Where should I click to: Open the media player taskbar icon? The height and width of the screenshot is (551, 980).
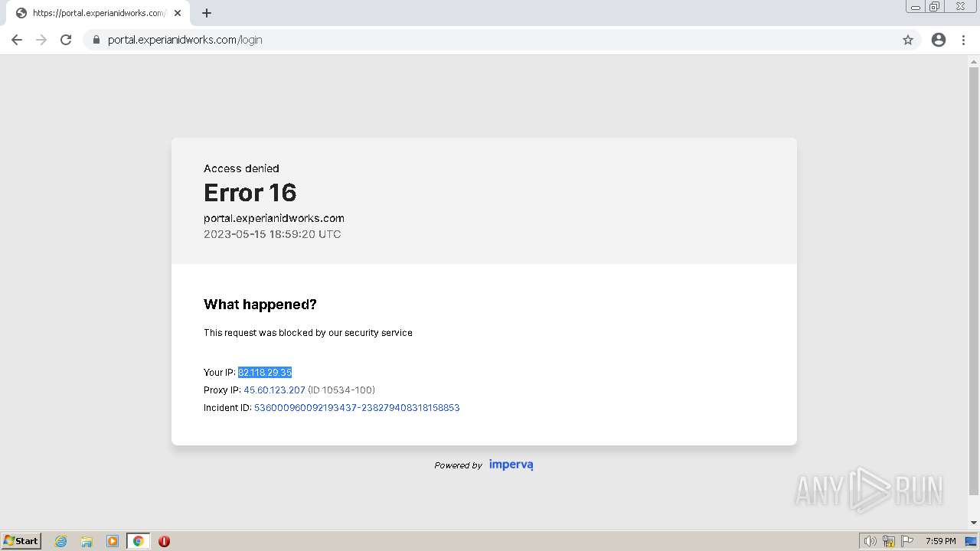tap(113, 541)
